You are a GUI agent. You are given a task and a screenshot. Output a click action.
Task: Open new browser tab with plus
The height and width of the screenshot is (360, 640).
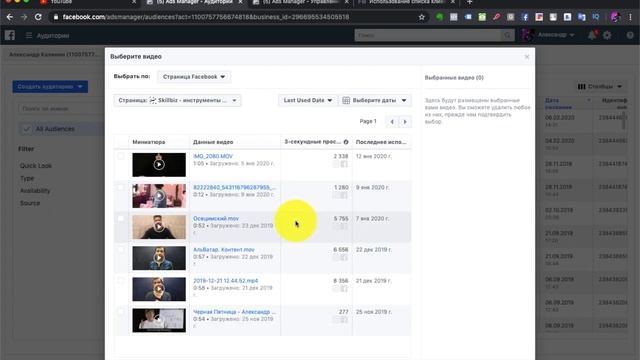click(x=469, y=2)
